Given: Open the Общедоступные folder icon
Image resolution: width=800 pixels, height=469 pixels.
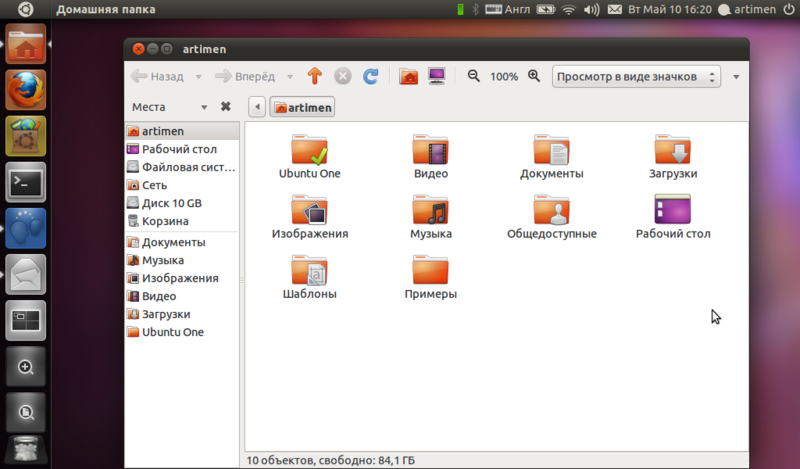Looking at the screenshot, I should pos(552,210).
